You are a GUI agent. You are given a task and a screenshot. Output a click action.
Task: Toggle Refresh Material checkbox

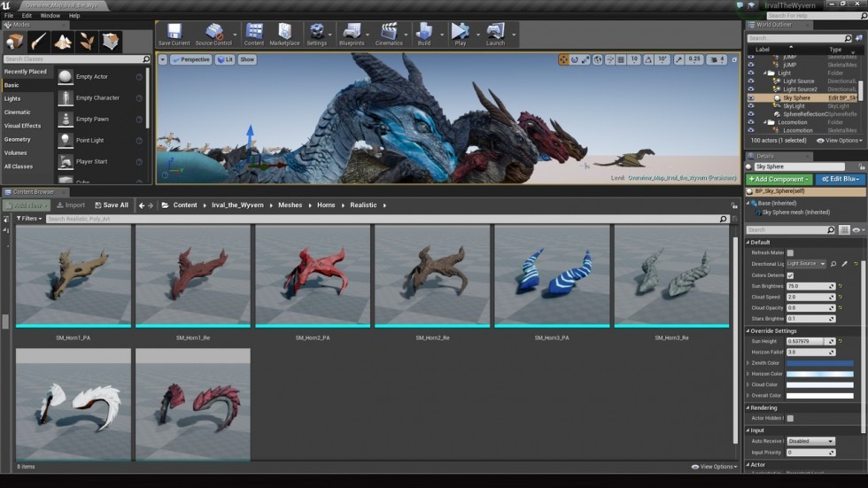[x=790, y=252]
